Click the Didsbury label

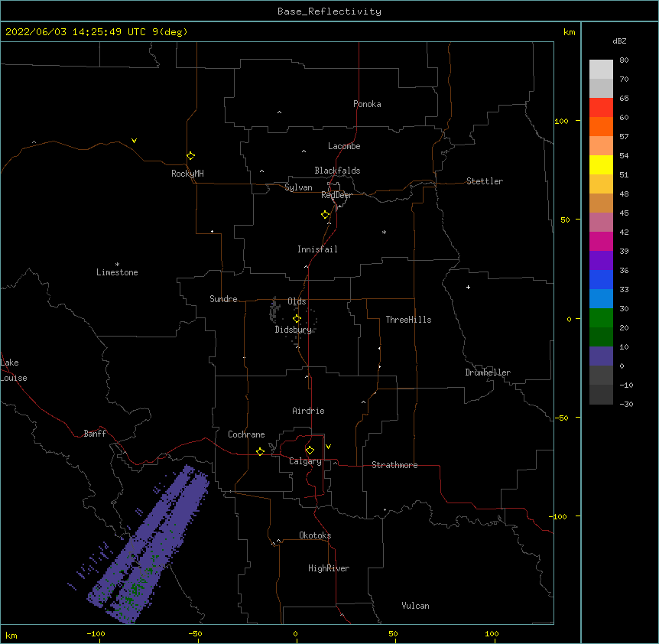(x=293, y=330)
